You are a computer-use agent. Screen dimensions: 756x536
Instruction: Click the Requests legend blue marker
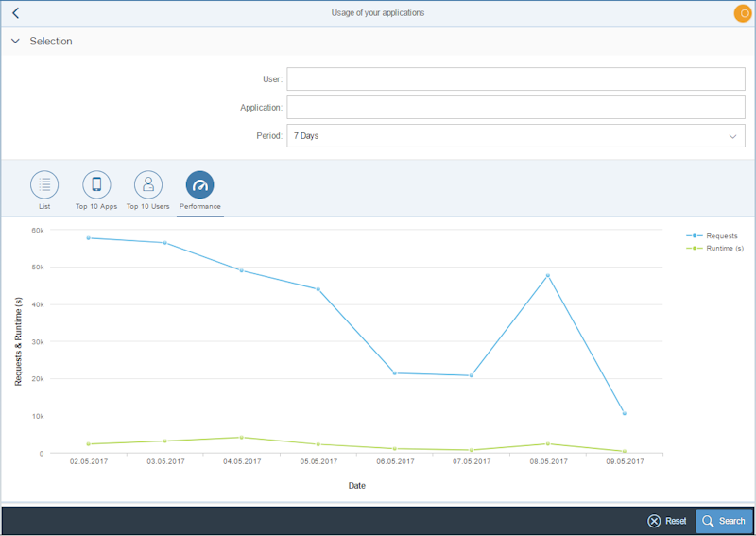coord(695,236)
